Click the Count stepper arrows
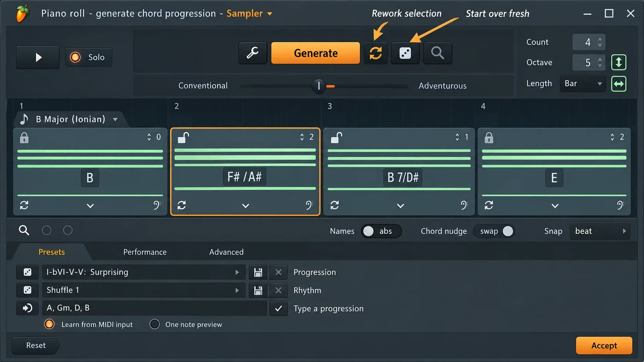The height and width of the screenshot is (362, 644). tap(600, 42)
